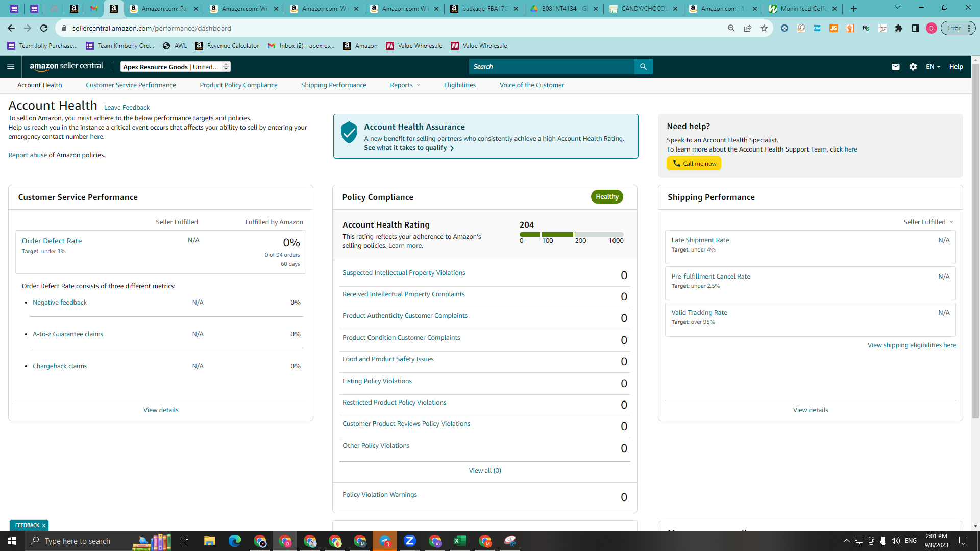980x551 pixels.
Task: Open the Revenue Calculator bookmark
Action: tap(228, 46)
